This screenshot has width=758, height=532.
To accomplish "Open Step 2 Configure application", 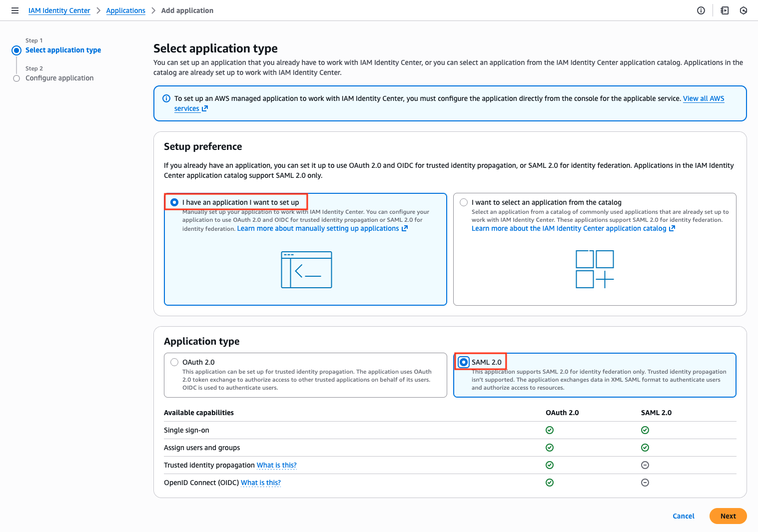I will pyautogui.click(x=59, y=78).
